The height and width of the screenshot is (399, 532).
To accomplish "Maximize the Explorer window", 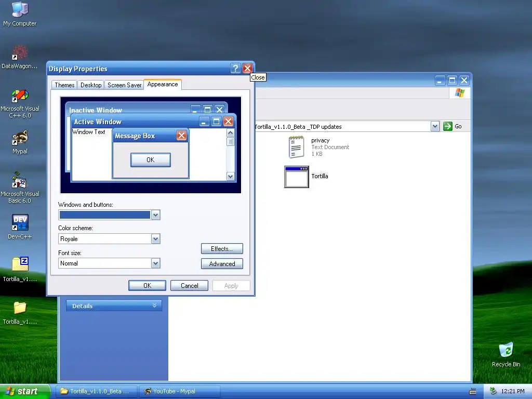I will pos(452,81).
